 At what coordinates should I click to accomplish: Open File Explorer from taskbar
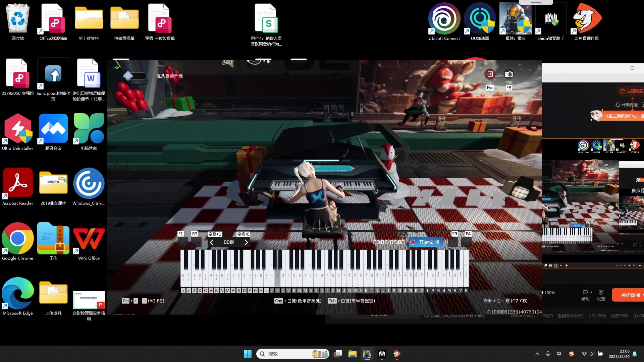[x=352, y=354]
